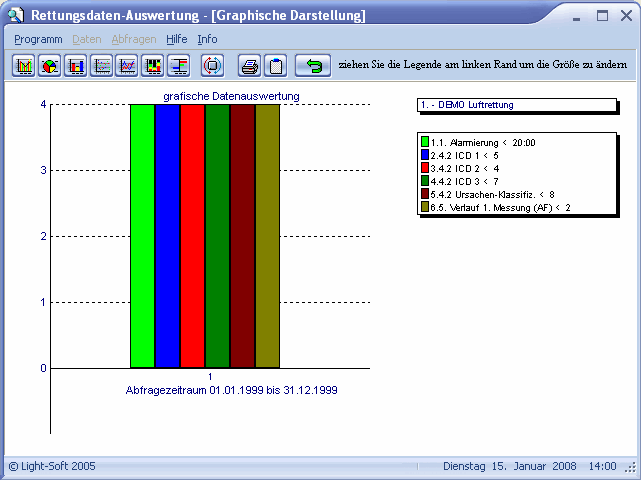Click legend entry '4.4.2 ICD 3 < 7'
The image size is (641, 480).
(x=464, y=182)
